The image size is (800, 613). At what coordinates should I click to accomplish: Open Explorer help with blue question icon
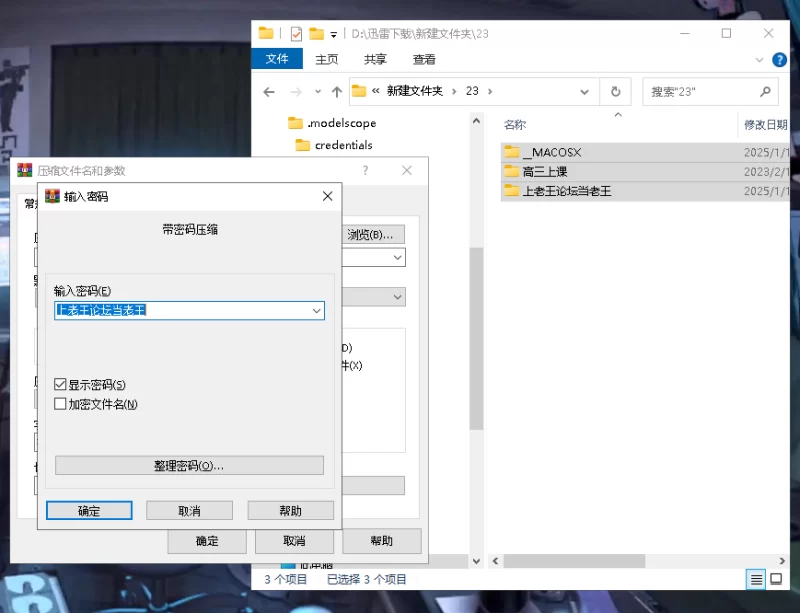point(779,60)
